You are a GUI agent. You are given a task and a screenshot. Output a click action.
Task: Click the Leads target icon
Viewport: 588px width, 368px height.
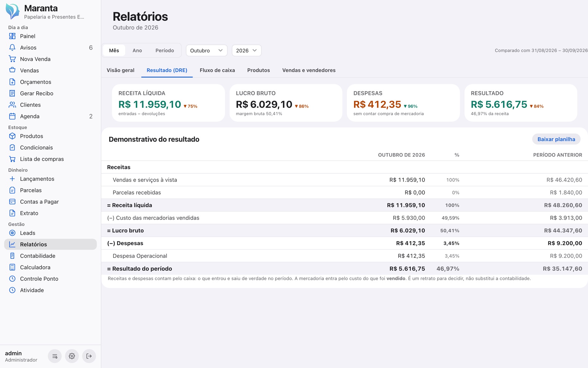pyautogui.click(x=12, y=233)
